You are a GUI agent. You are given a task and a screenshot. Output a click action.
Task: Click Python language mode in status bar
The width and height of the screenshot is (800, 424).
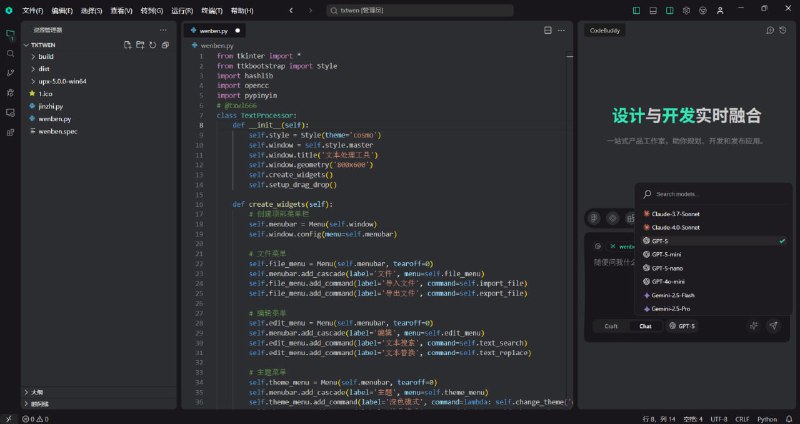pyautogui.click(x=767, y=419)
